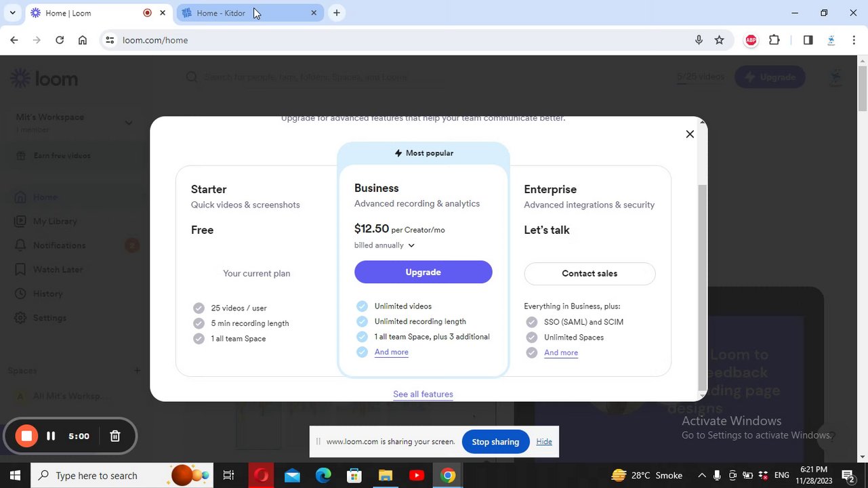Open the billed annually dropdown
This screenshot has width=868, height=488.
[384, 245]
